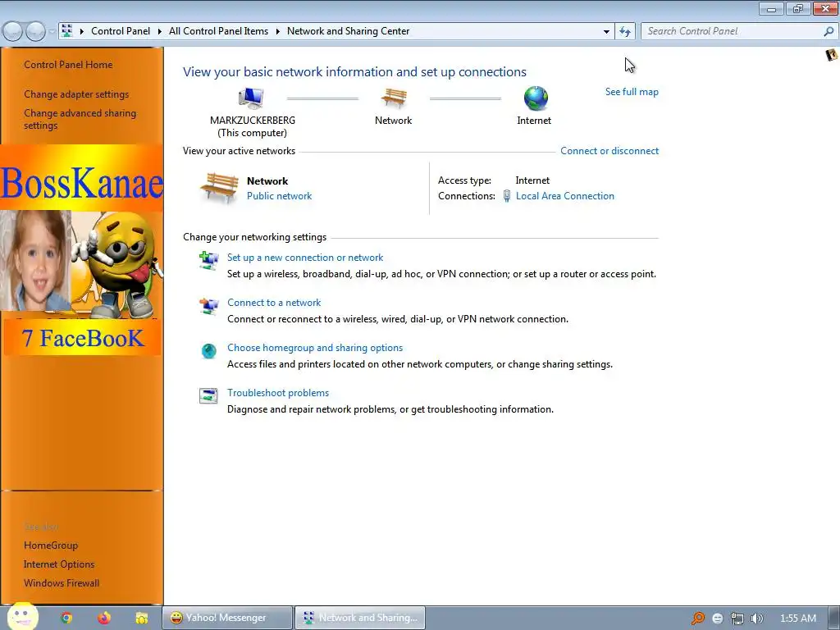Image resolution: width=840 pixels, height=630 pixels.
Task: Click the Local Area Connection plug icon
Action: [507, 196]
